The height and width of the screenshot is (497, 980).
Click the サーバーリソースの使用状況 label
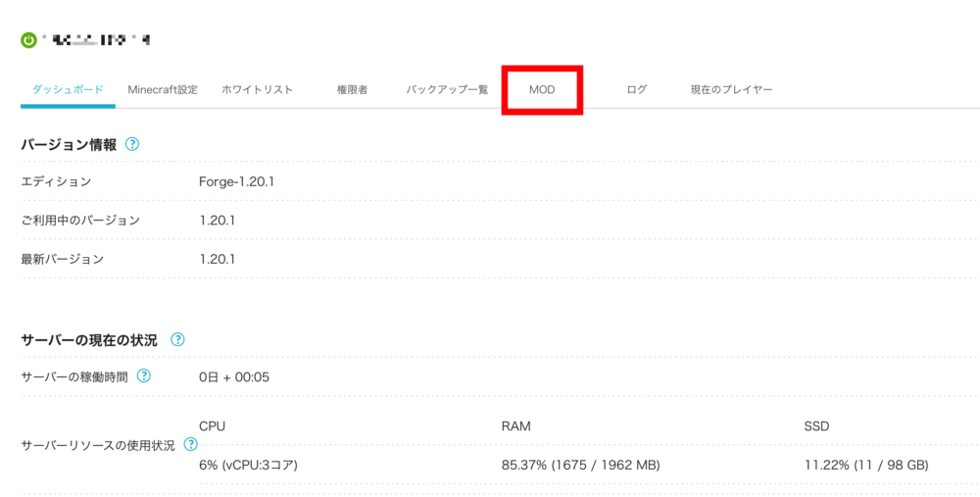pyautogui.click(x=98, y=446)
